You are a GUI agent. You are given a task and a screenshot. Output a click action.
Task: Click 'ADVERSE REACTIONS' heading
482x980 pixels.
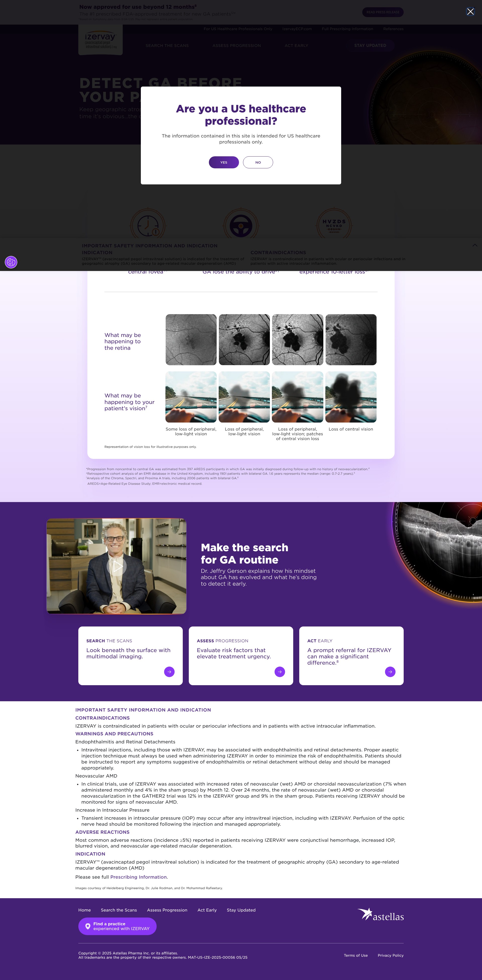102,832
